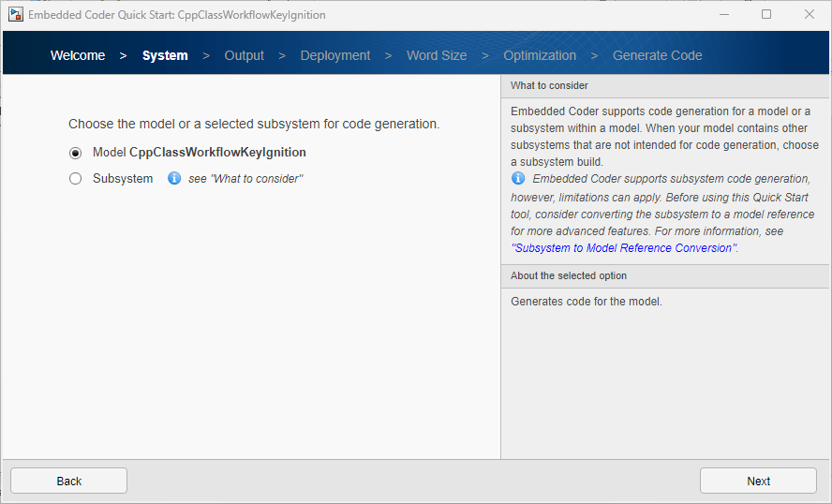Minimize the Embedded Coder Quick Start window
Screen dimensions: 832x504
click(723, 15)
